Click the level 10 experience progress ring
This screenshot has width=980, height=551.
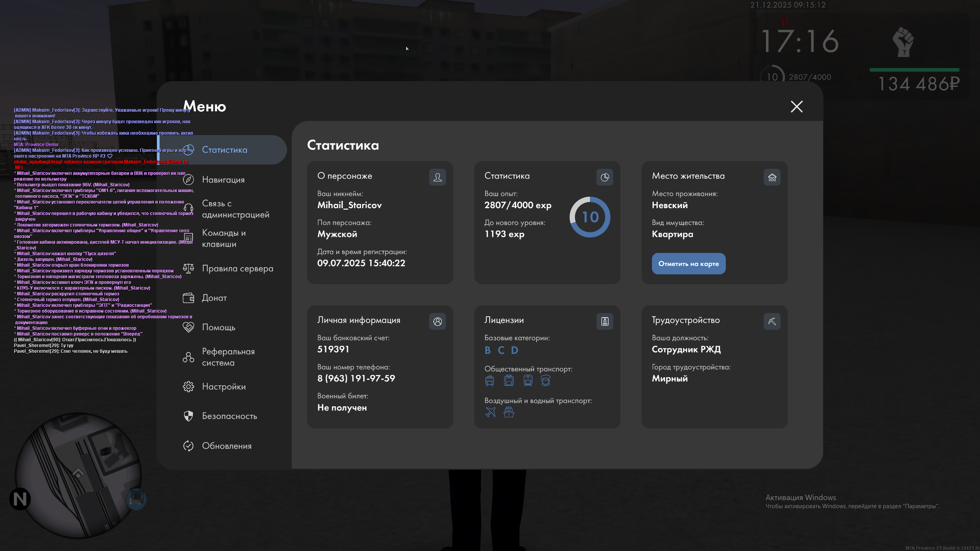pyautogui.click(x=590, y=217)
